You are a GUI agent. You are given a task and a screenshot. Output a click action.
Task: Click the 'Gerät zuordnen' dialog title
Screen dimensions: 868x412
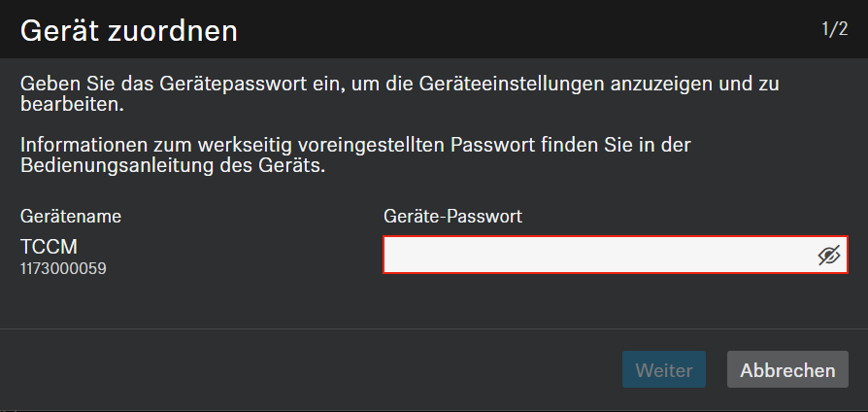point(129,31)
